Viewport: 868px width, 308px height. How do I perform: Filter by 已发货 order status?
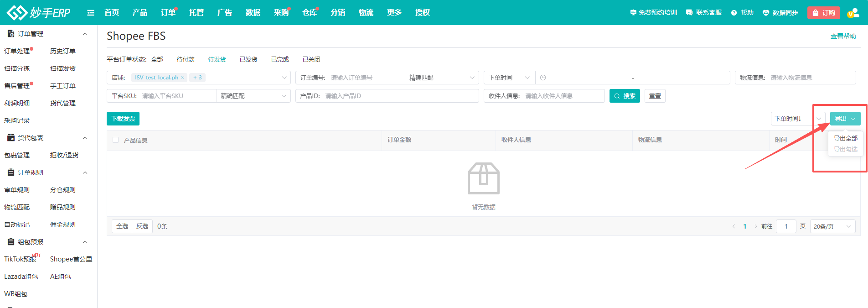point(248,59)
